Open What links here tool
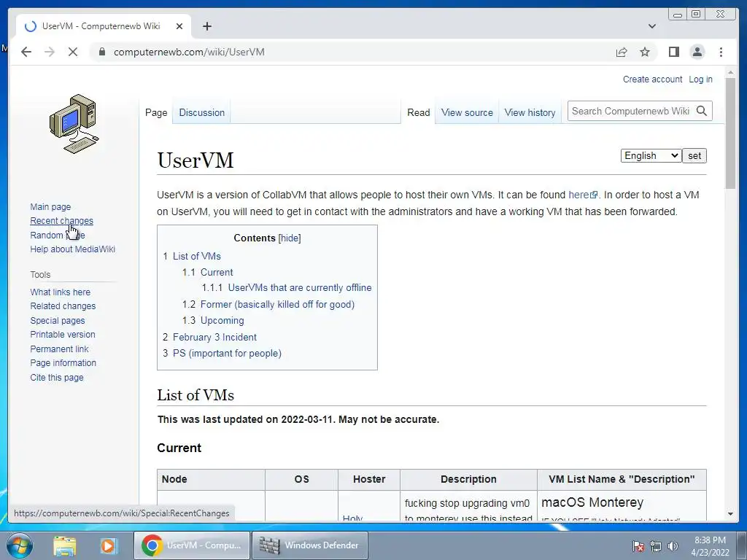This screenshot has width=747, height=560. pyautogui.click(x=60, y=292)
